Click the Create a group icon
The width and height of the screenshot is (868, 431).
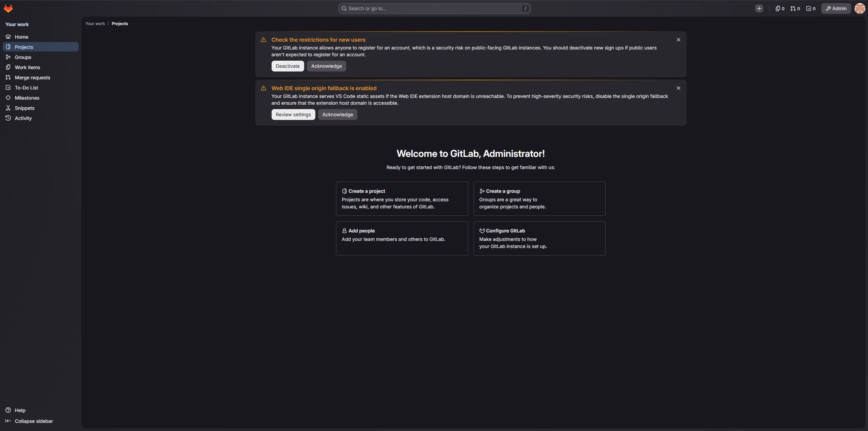click(x=482, y=191)
